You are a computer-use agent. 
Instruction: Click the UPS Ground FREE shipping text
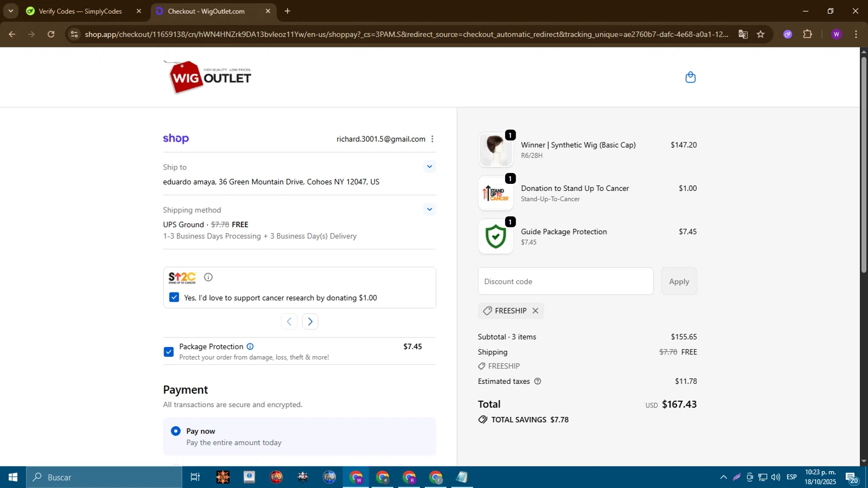click(206, 224)
